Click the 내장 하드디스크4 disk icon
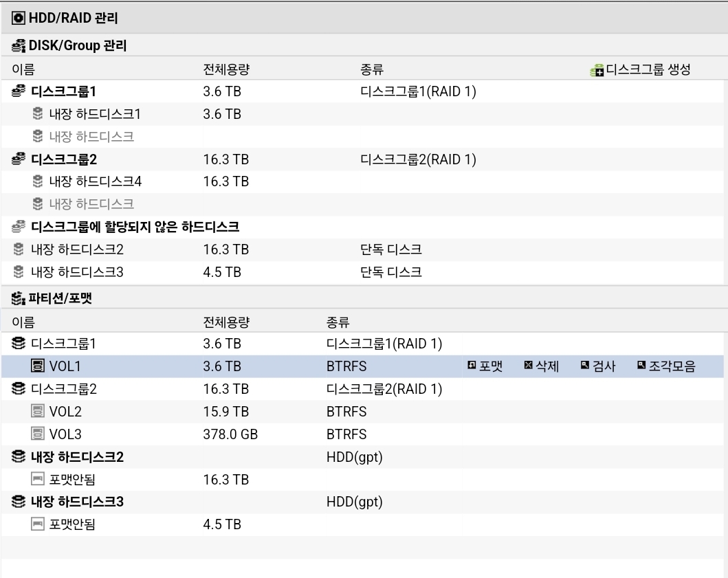Image resolution: width=728 pixels, height=578 pixels. pyautogui.click(x=38, y=181)
